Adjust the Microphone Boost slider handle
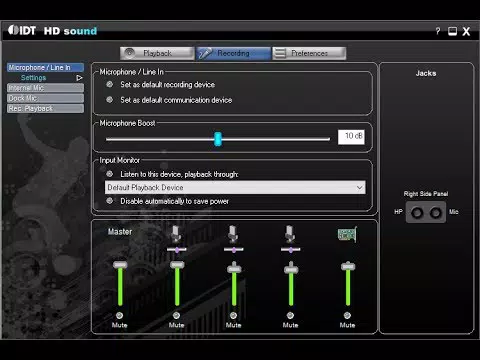The width and height of the screenshot is (480, 360). 218,139
